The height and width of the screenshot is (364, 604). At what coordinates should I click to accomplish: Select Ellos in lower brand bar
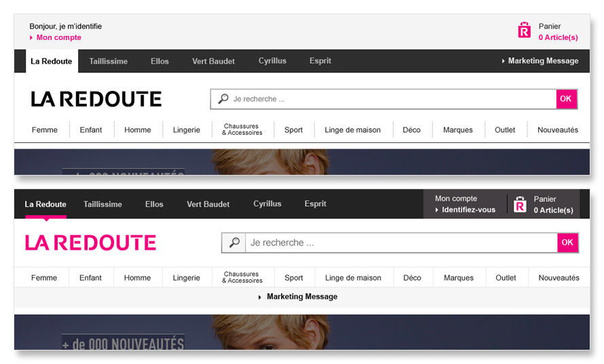(155, 204)
